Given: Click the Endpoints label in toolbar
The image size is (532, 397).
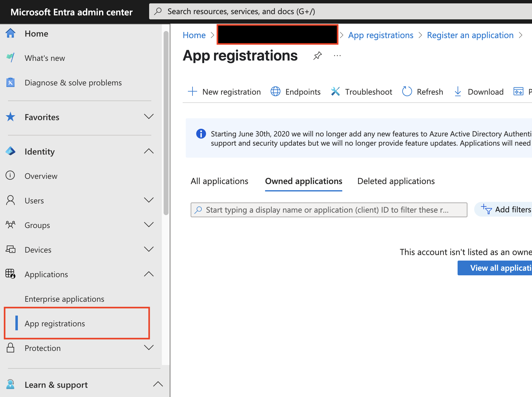Looking at the screenshot, I should tap(303, 92).
